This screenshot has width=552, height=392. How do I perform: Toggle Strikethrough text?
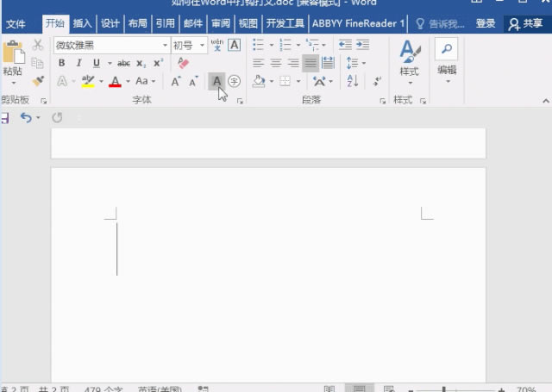point(123,63)
